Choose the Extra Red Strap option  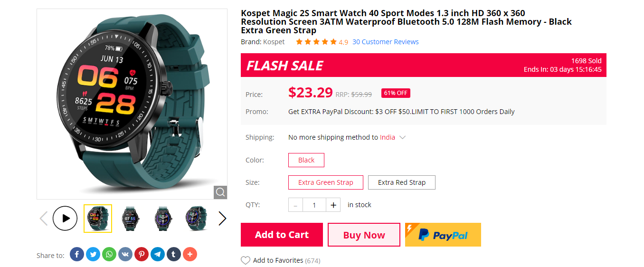(x=402, y=182)
